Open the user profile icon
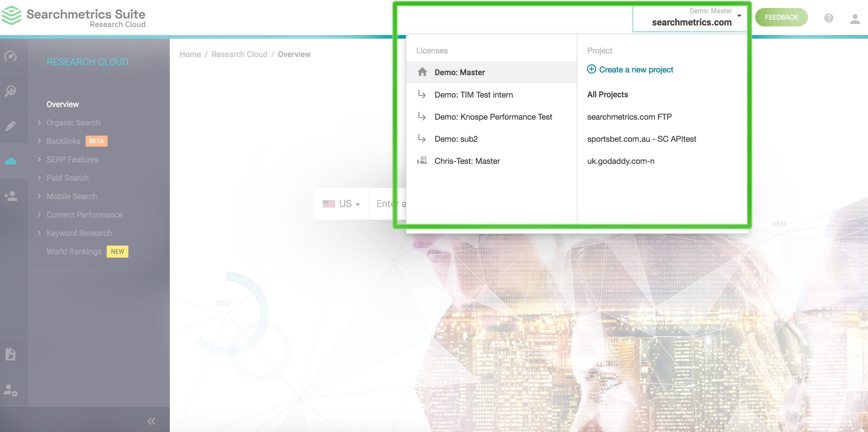The height and width of the screenshot is (432, 868). pyautogui.click(x=855, y=19)
